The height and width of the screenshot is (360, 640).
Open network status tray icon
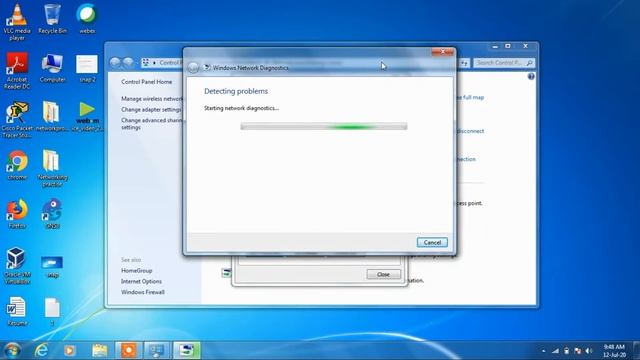pos(555,351)
